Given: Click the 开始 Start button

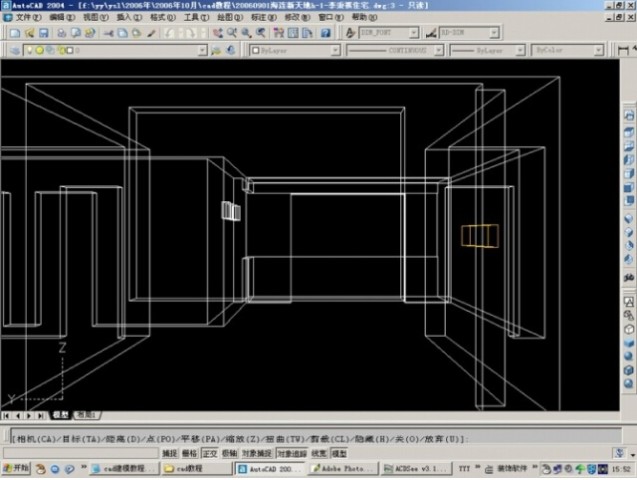Looking at the screenshot, I should 17,468.
